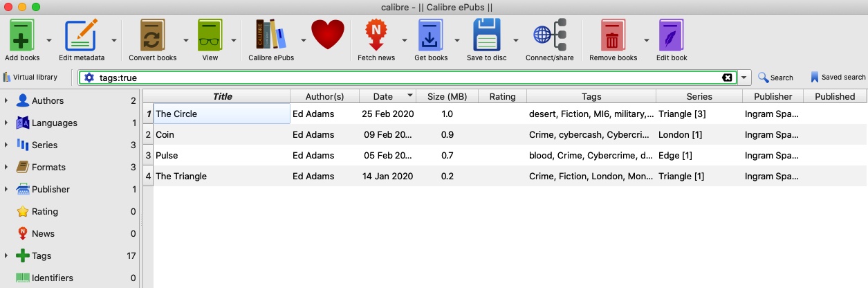Click the Add books icon
The width and height of the screenshot is (868, 288).
(22, 35)
